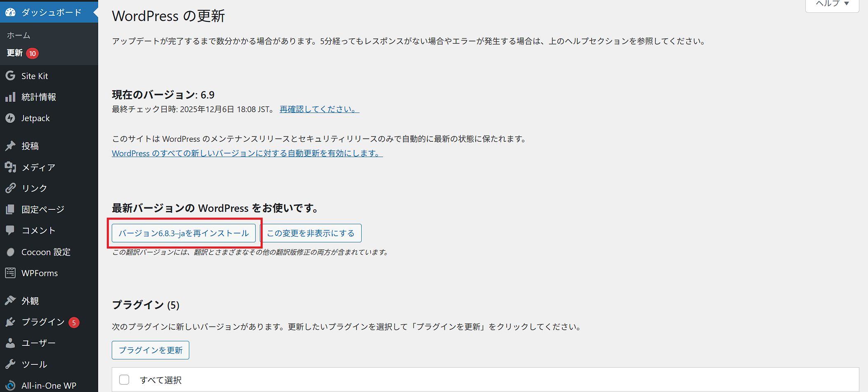Click the Media library icon

[x=10, y=167]
